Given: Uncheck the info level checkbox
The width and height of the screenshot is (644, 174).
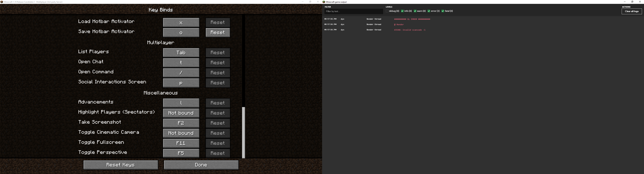Looking at the screenshot, I should tap(402, 11).
